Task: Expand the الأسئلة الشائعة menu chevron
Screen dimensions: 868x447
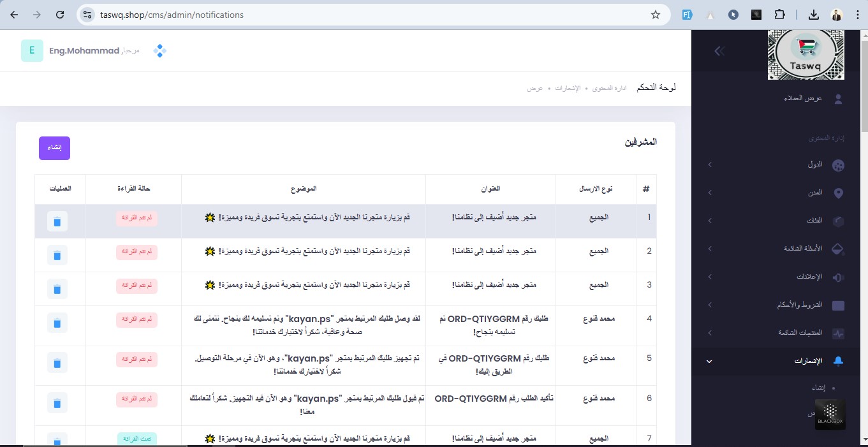Action: coord(709,249)
